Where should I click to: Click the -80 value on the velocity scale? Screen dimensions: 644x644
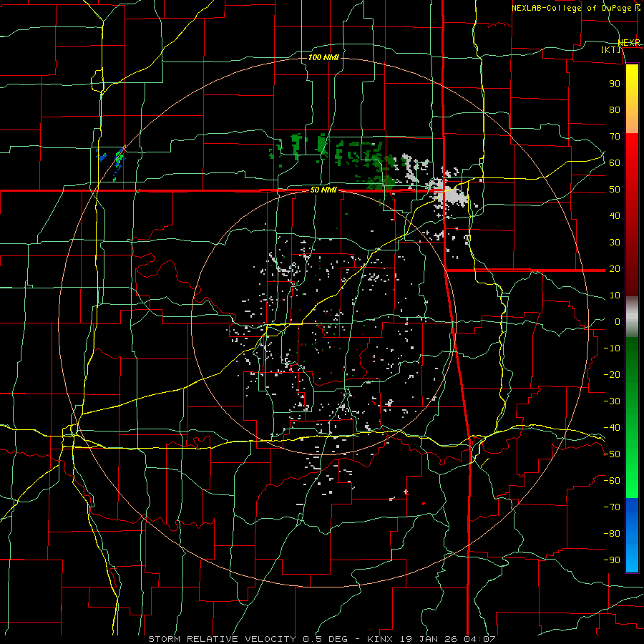click(612, 534)
